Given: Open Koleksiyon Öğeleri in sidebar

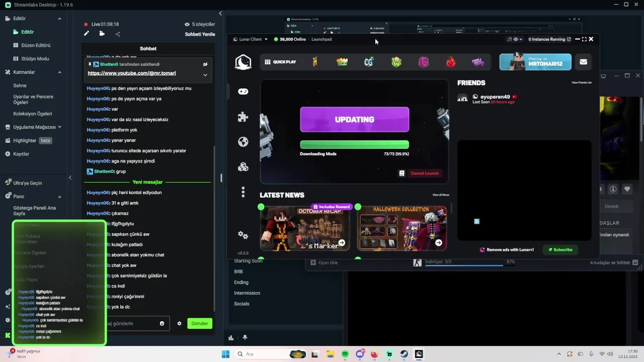Looking at the screenshot, I should pyautogui.click(x=33, y=114).
